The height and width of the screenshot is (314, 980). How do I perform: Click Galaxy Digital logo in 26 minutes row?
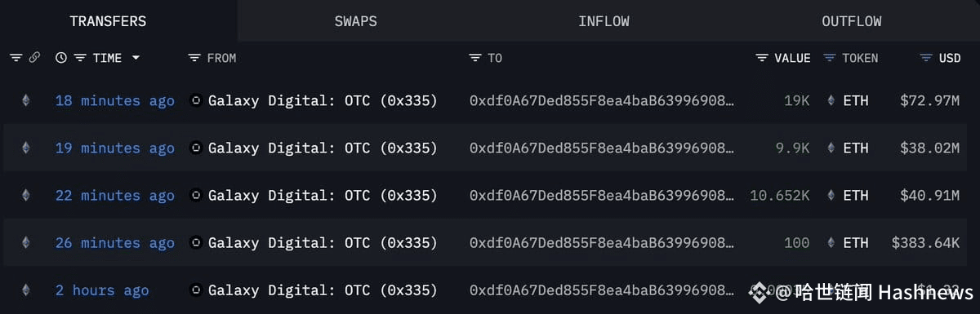[x=196, y=243]
